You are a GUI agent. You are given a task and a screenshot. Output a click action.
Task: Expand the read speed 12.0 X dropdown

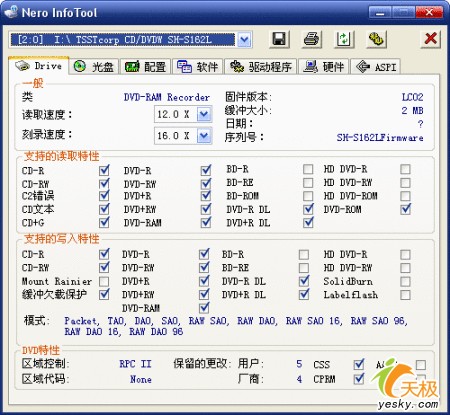[x=204, y=114]
